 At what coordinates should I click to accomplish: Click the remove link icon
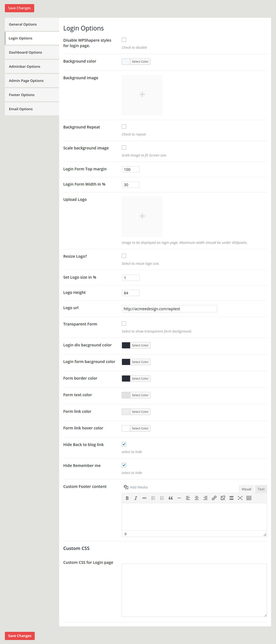pyautogui.click(x=223, y=498)
